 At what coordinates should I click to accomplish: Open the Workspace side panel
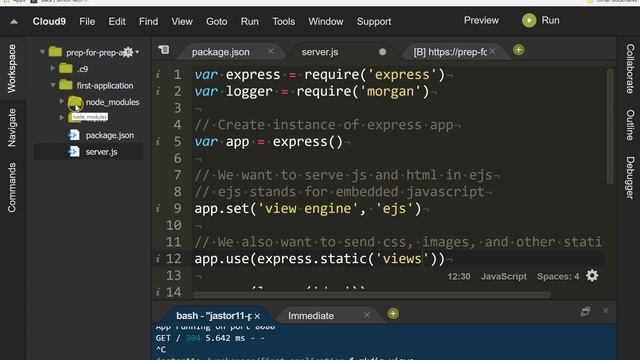tap(12, 68)
